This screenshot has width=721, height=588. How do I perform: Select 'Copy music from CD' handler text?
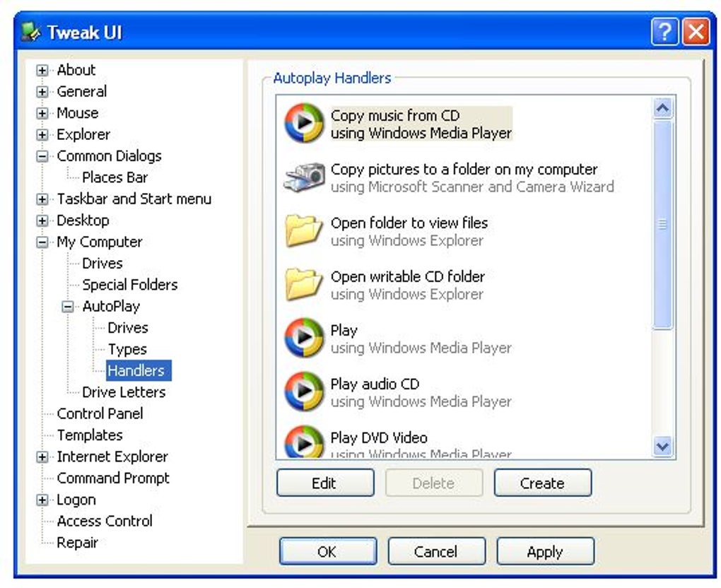[x=395, y=115]
